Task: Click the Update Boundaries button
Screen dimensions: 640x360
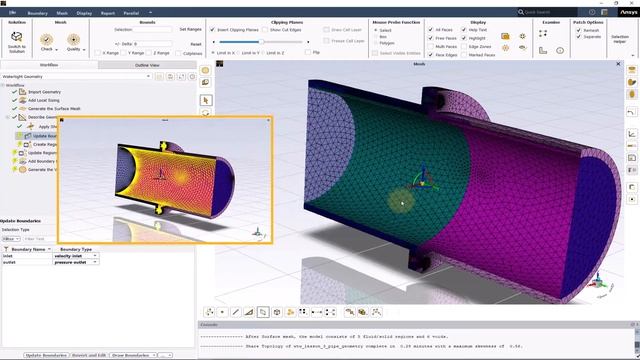Action: 46,355
